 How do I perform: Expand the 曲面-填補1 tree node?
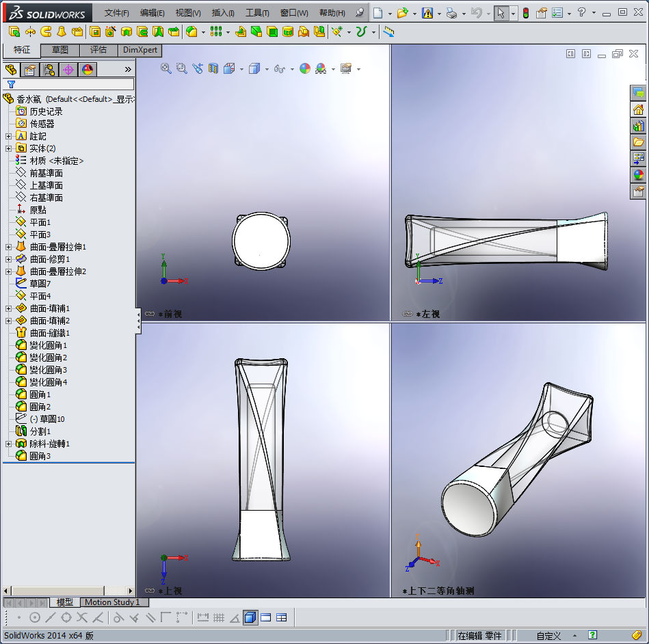point(8,309)
